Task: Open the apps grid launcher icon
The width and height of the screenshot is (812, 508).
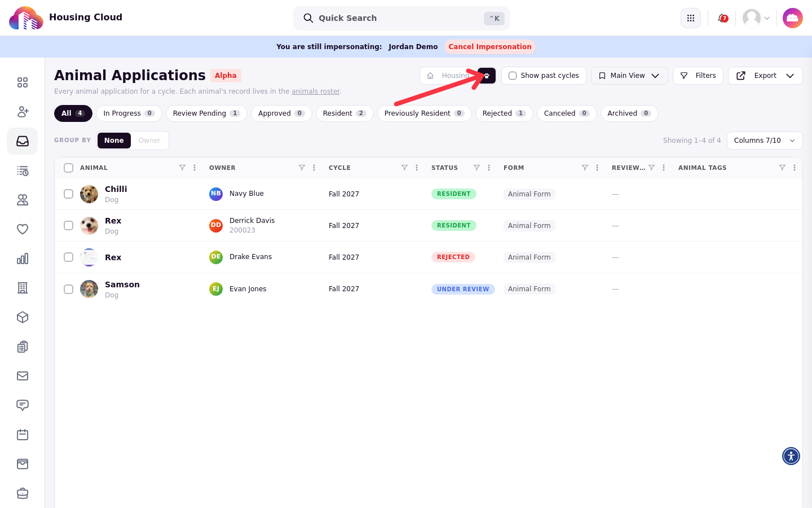Action: 691,18
